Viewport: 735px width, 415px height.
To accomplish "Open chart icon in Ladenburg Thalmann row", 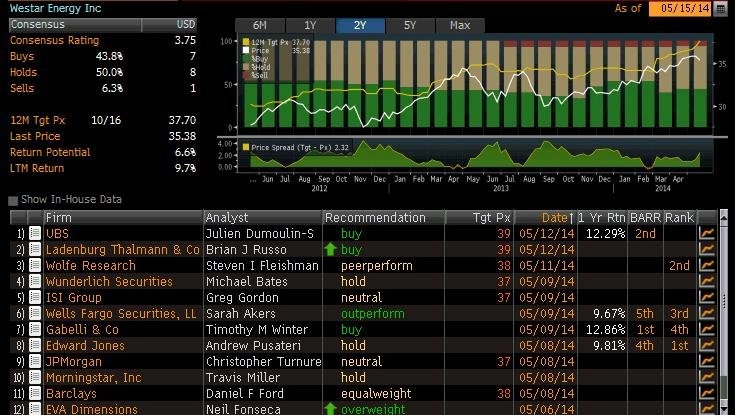I will click(707, 249).
